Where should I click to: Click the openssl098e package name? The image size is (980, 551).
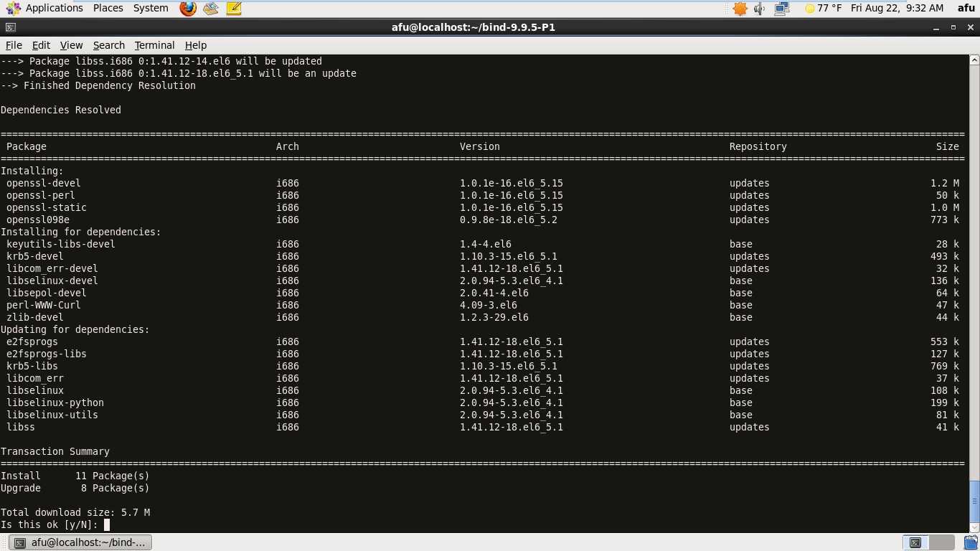[38, 220]
